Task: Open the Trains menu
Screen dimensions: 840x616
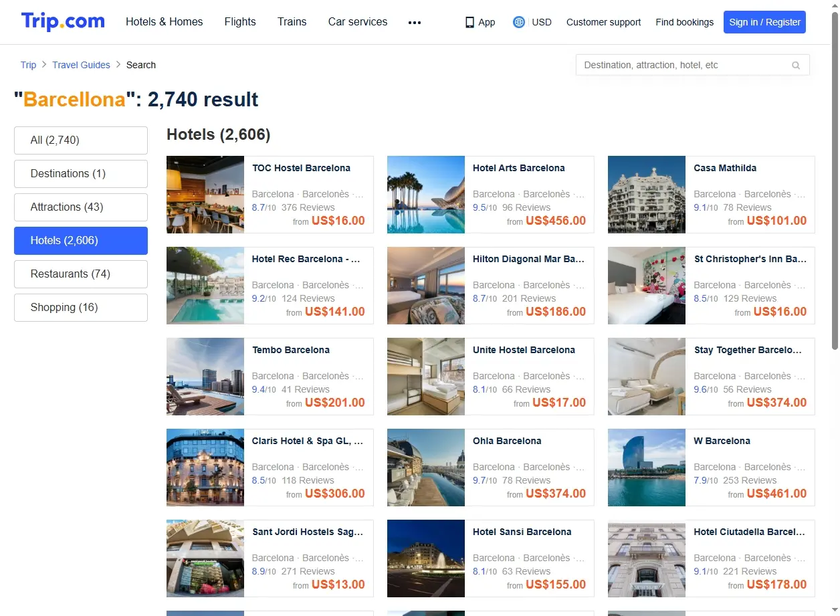Action: coord(292,22)
